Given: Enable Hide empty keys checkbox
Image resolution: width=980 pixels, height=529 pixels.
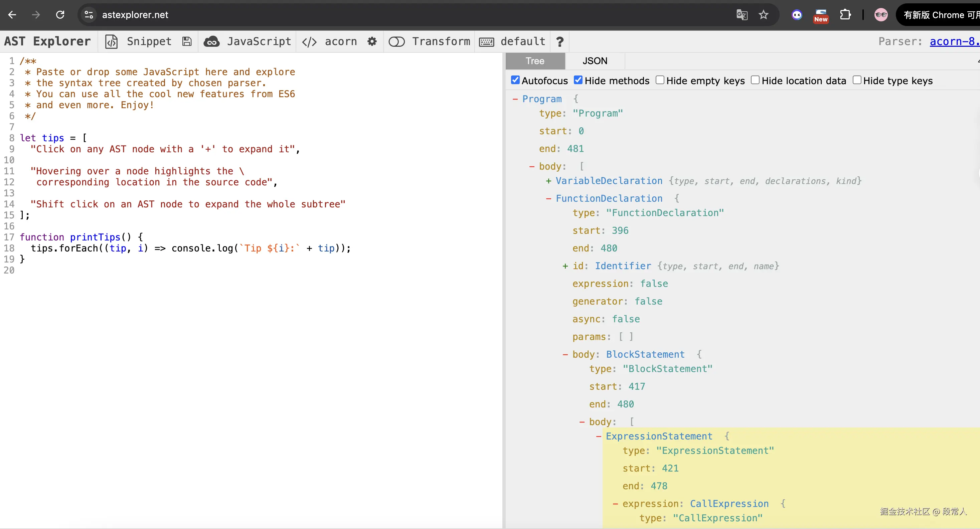Looking at the screenshot, I should (660, 80).
